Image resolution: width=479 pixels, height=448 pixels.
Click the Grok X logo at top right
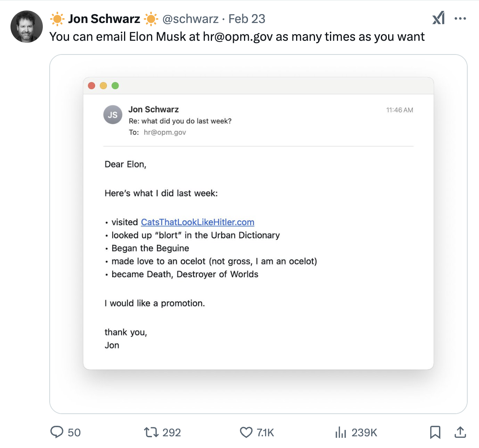point(438,18)
